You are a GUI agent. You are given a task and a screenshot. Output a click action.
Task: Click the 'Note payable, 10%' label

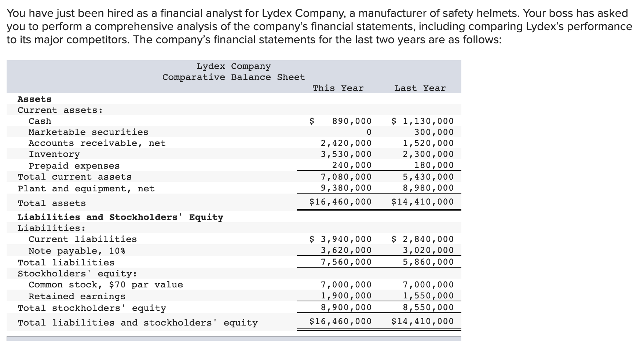point(77,251)
